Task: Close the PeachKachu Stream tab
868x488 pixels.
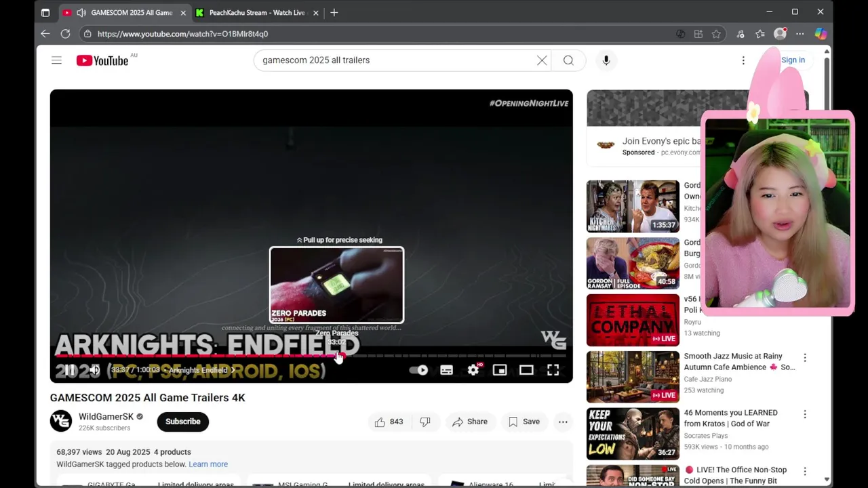Action: coord(315,13)
